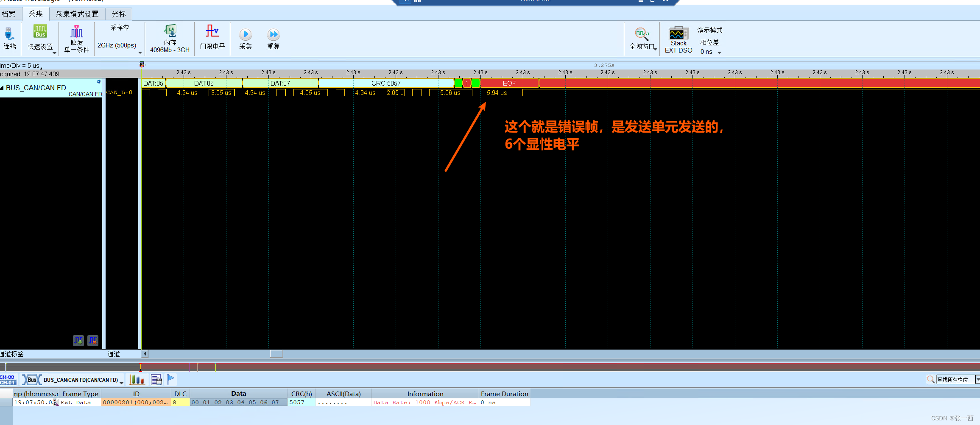Expand the 全域窗口 dropdown arrow
Screen dimensions: 980x425
(656, 49)
